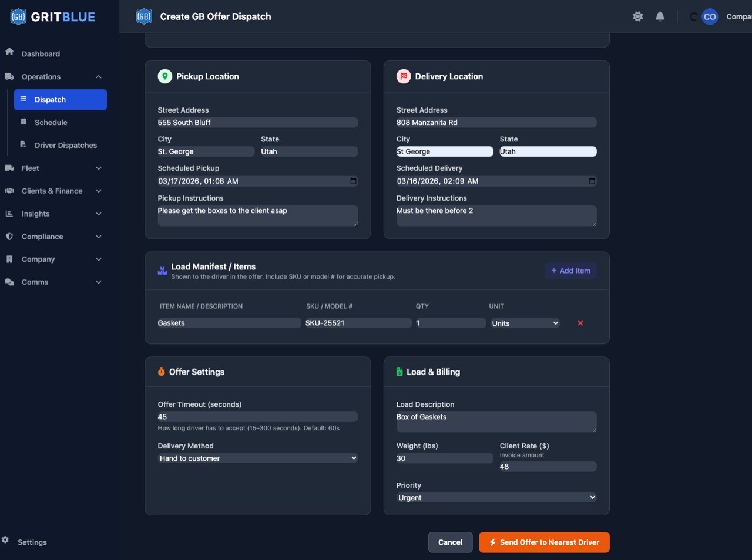Screen dimensions: 752x560
Task: Expand the Clients & Finance chevron
Action: point(99,191)
